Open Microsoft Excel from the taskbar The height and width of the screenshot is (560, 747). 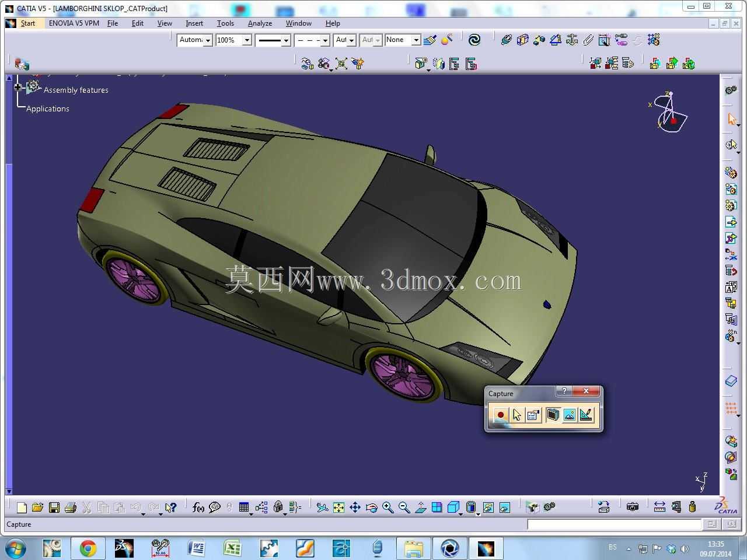point(232,548)
